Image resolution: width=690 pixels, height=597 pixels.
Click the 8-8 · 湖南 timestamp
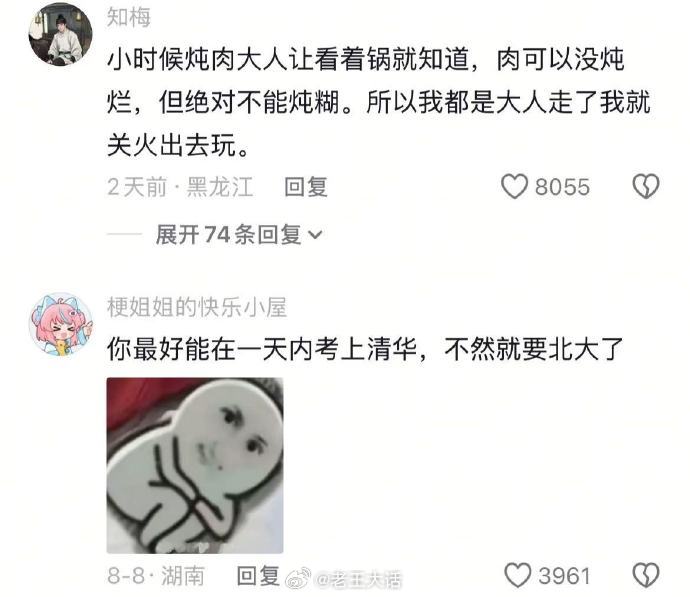click(x=156, y=576)
